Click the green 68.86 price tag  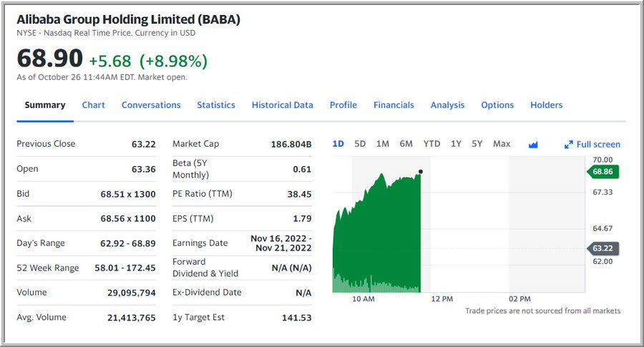point(603,172)
